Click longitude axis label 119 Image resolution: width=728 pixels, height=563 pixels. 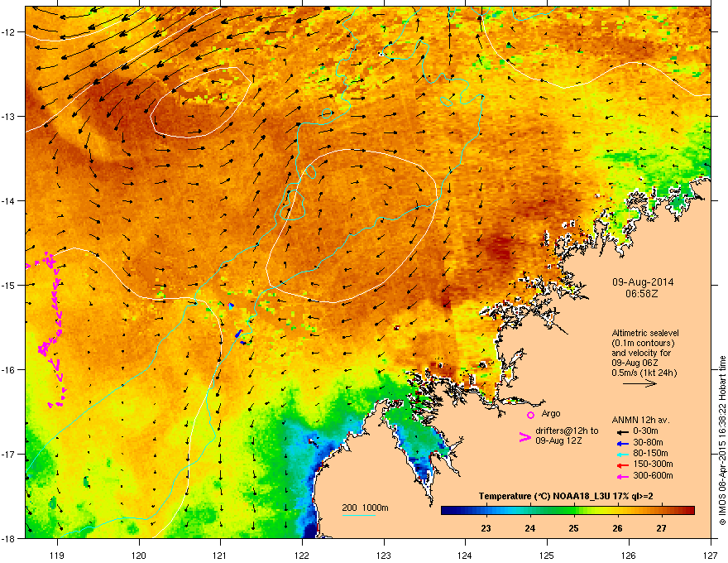click(x=57, y=555)
